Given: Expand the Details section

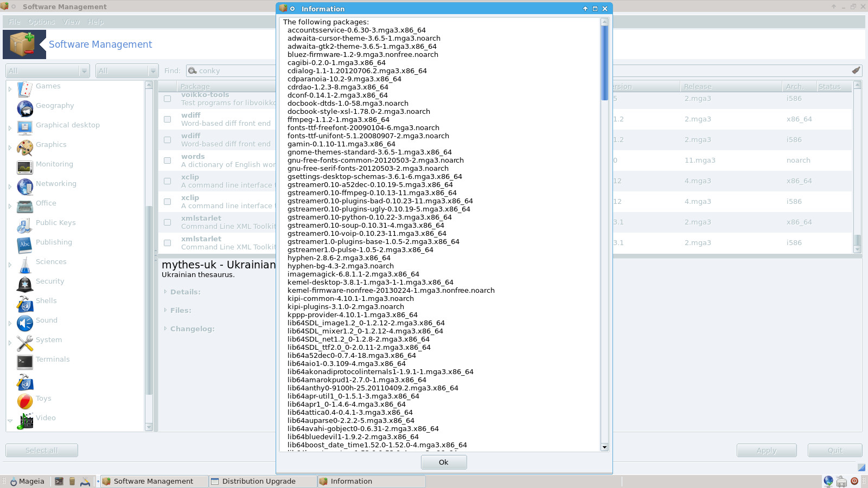Looking at the screenshot, I should (x=165, y=292).
